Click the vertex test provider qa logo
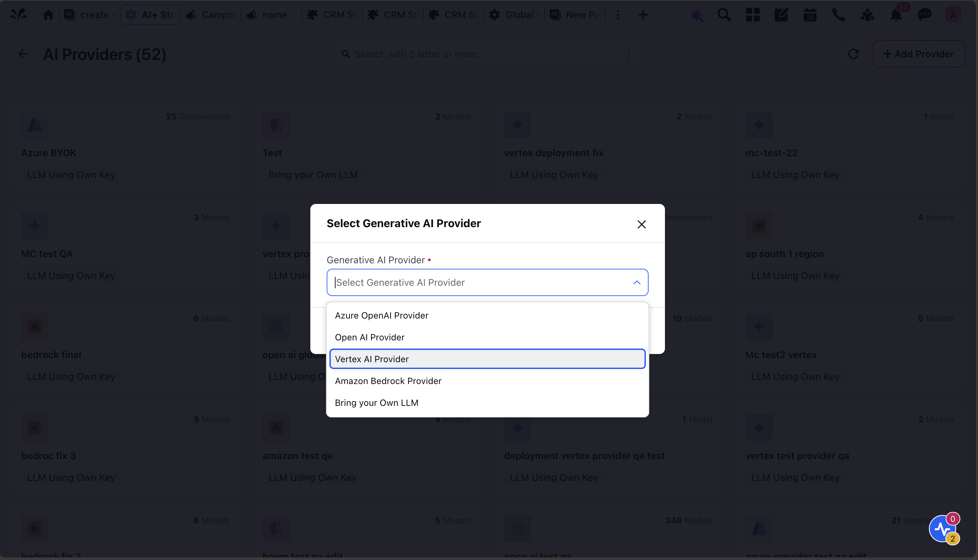This screenshot has width=978, height=560. [x=759, y=427]
